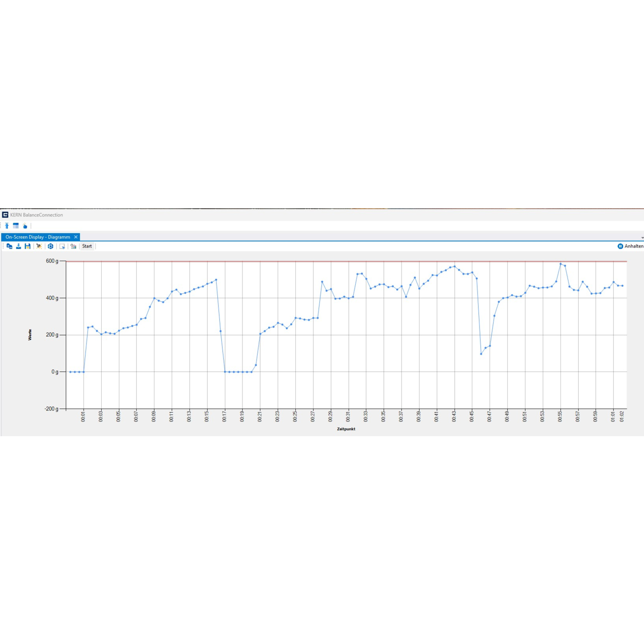The image size is (644, 644).
Task: Click the copy chart data icon
Action: 9,246
